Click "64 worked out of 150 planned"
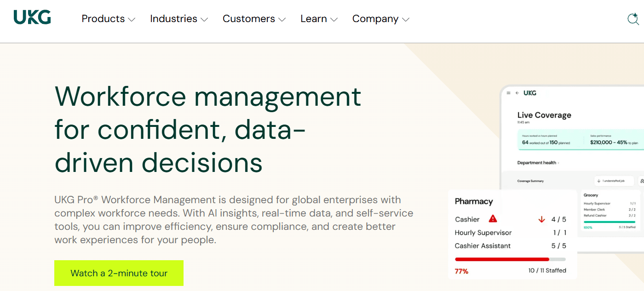Image resolution: width=644 pixels, height=291 pixels. (546, 143)
